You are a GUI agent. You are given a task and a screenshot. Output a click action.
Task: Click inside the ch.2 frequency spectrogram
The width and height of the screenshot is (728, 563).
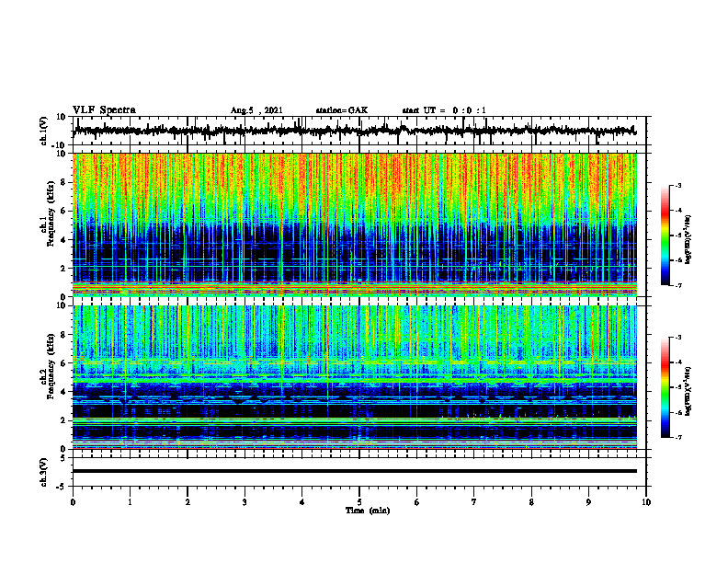pyautogui.click(x=355, y=377)
